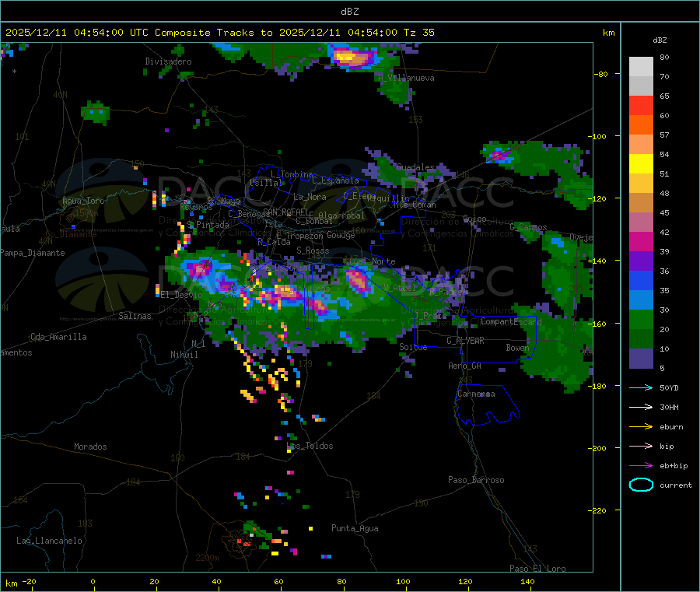
Task: Select the pink bip arrow icon
Action: click(641, 446)
